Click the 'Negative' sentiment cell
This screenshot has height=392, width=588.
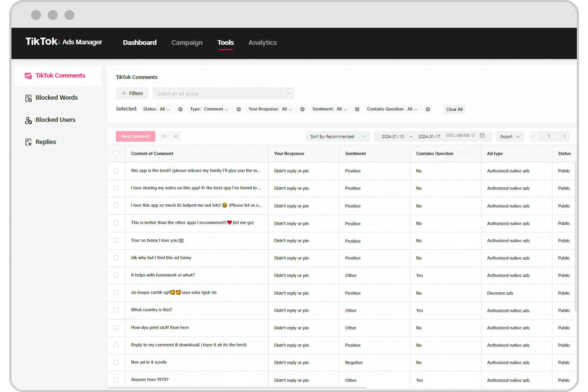click(x=354, y=363)
